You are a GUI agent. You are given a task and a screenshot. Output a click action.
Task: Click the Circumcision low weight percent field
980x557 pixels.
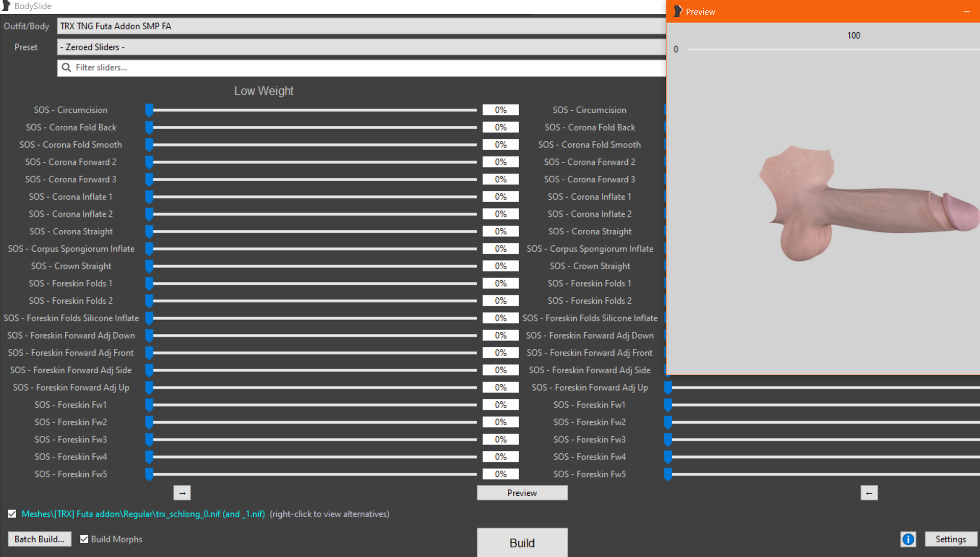coord(501,110)
